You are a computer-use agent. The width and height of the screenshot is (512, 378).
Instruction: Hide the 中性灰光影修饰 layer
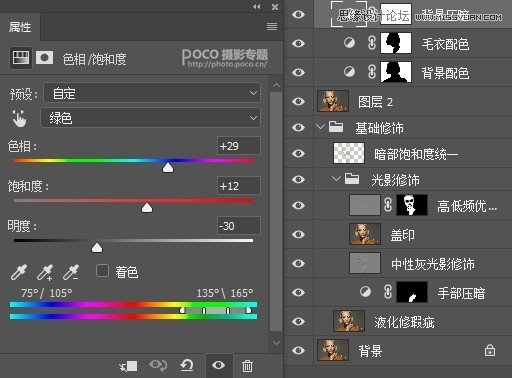click(298, 263)
